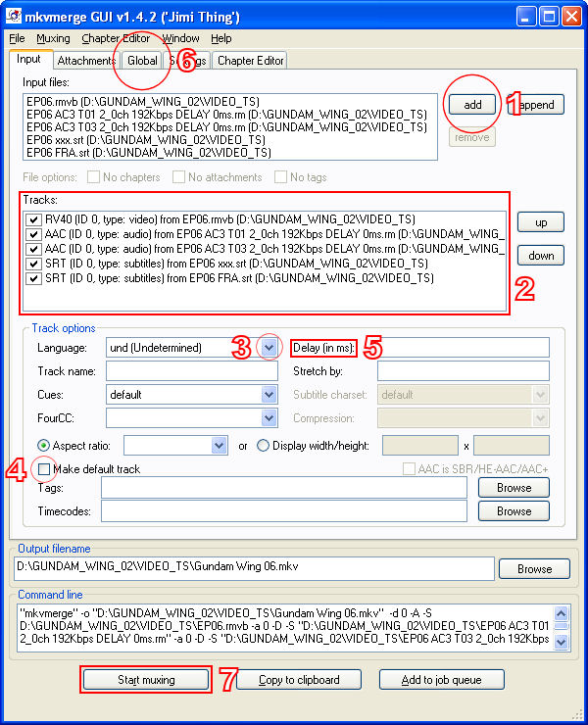Toggle the No tags checkbox
The height and width of the screenshot is (725, 588).
coord(280,177)
